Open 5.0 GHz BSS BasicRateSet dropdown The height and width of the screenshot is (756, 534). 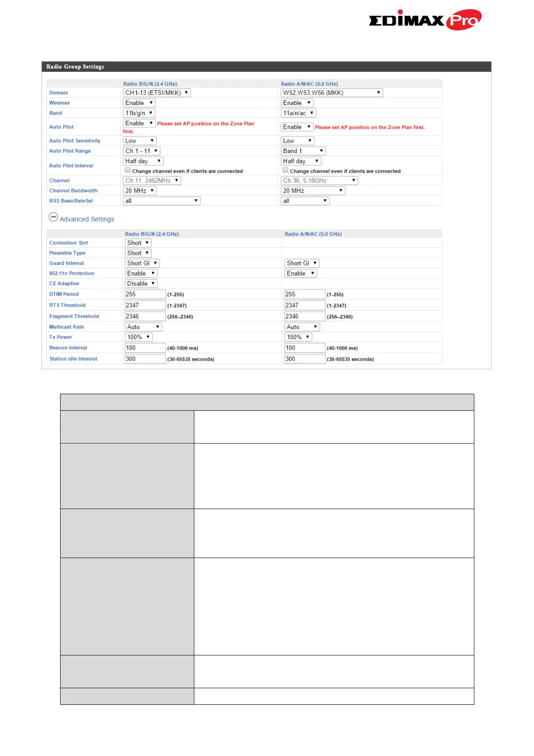305,201
